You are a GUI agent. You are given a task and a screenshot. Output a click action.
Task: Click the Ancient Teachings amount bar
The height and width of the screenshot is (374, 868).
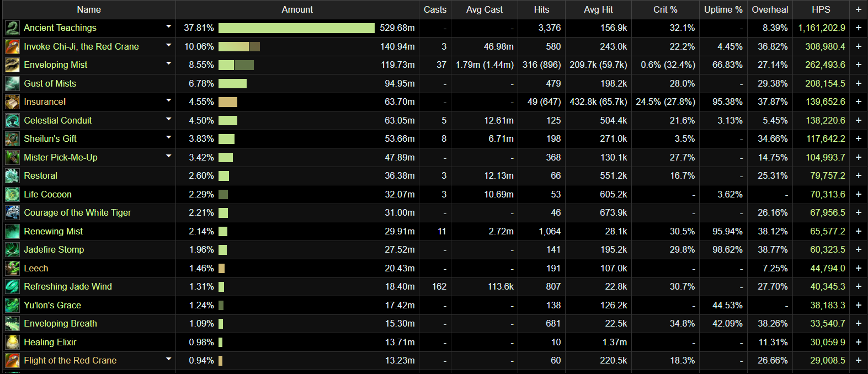(296, 28)
